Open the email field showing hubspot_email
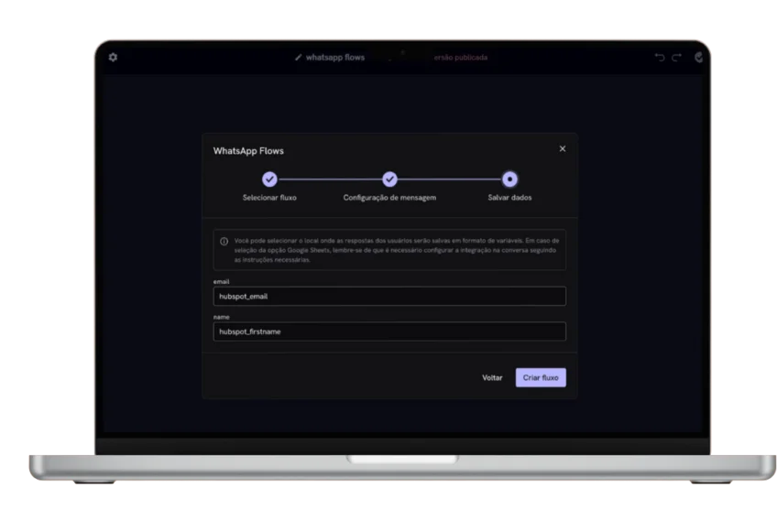The width and height of the screenshot is (777, 532). coord(388,297)
